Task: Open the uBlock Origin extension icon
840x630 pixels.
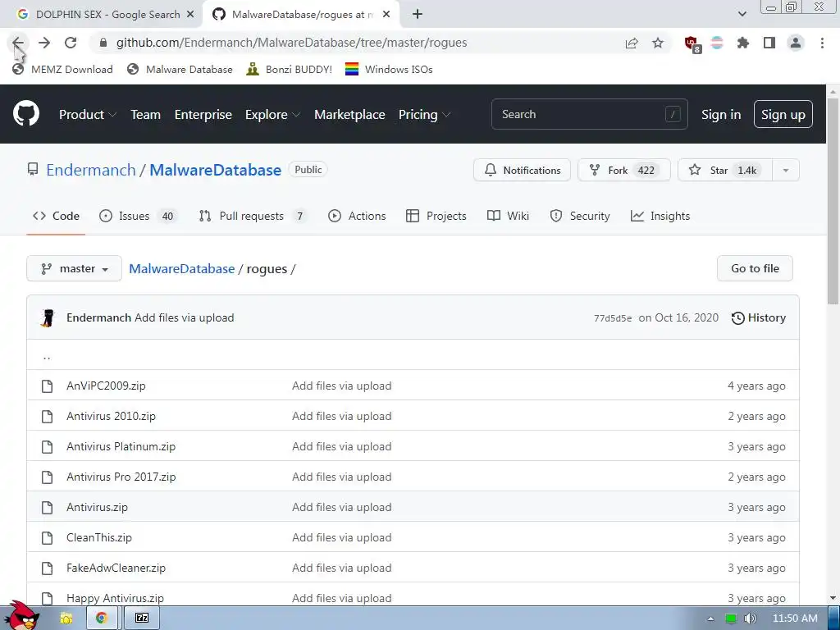Action: pos(692,44)
